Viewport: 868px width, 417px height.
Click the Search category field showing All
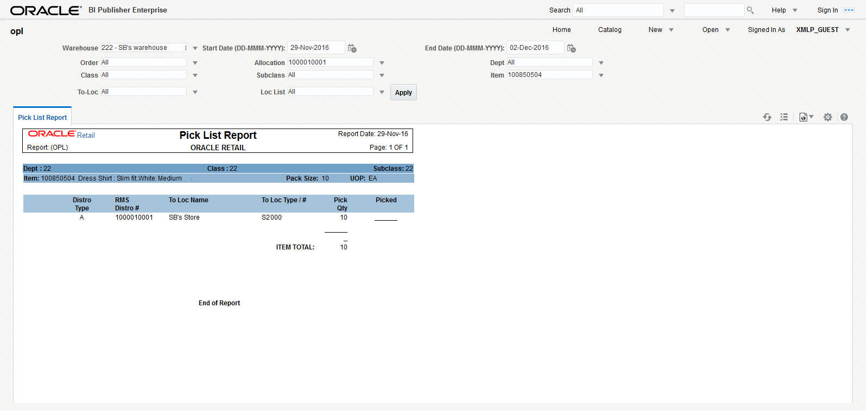click(x=618, y=10)
